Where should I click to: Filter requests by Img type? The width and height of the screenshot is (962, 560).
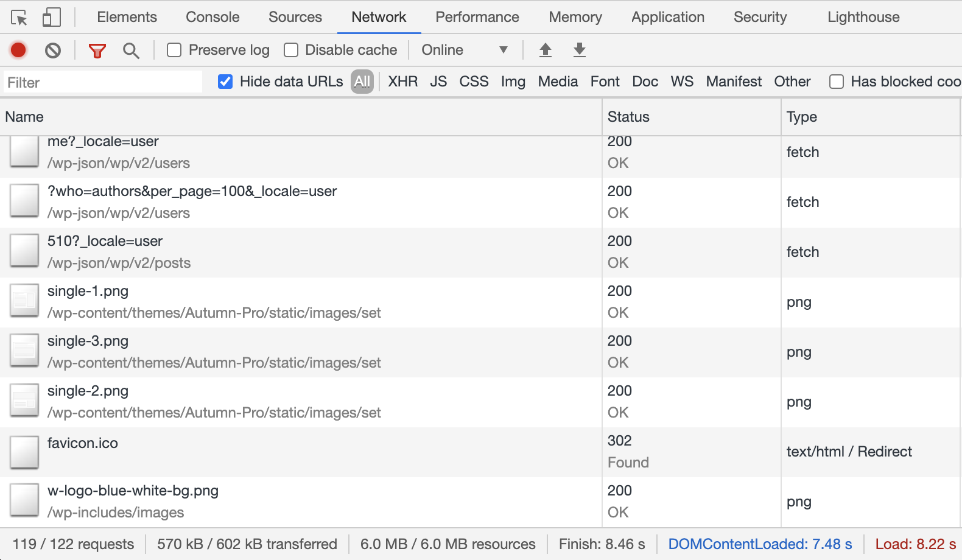513,82
